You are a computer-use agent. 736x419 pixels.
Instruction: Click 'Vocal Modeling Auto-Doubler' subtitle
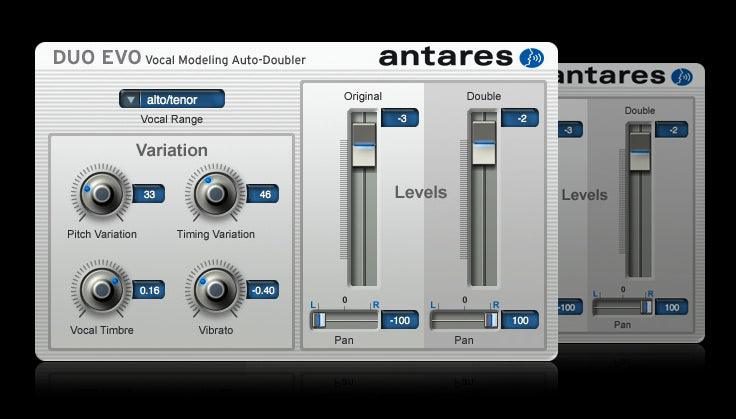pyautogui.click(x=225, y=60)
